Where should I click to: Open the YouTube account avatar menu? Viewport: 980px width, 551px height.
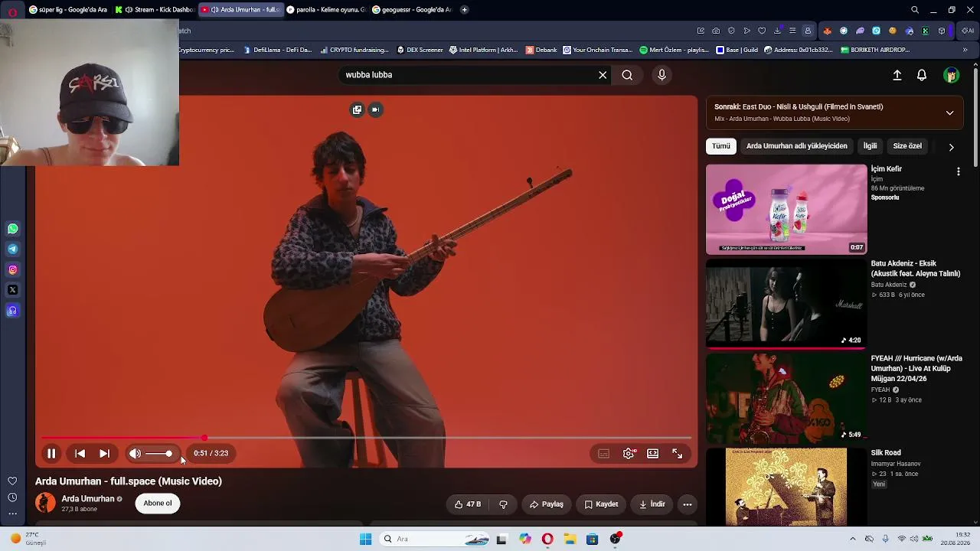[951, 75]
